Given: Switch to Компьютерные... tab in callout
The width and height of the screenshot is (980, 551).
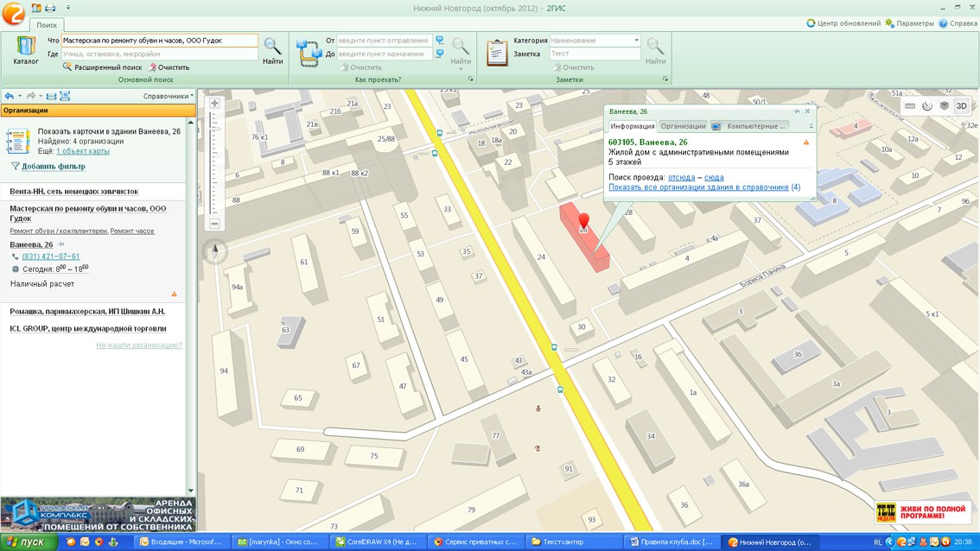Looking at the screenshot, I should 749,126.
